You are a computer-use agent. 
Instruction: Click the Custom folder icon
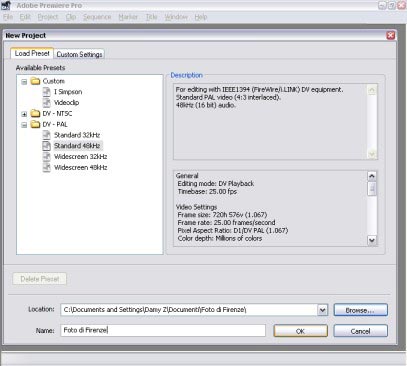pyautogui.click(x=35, y=81)
